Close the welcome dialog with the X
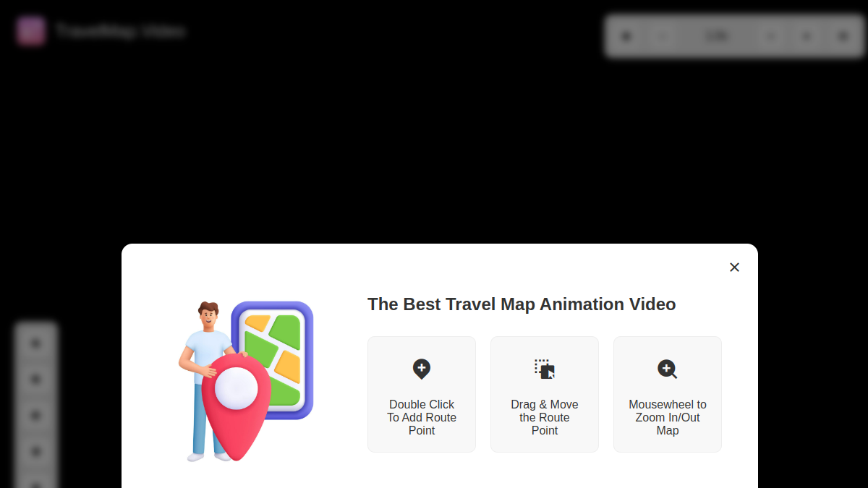Screen dimensions: 868x488 pyautogui.click(x=734, y=267)
